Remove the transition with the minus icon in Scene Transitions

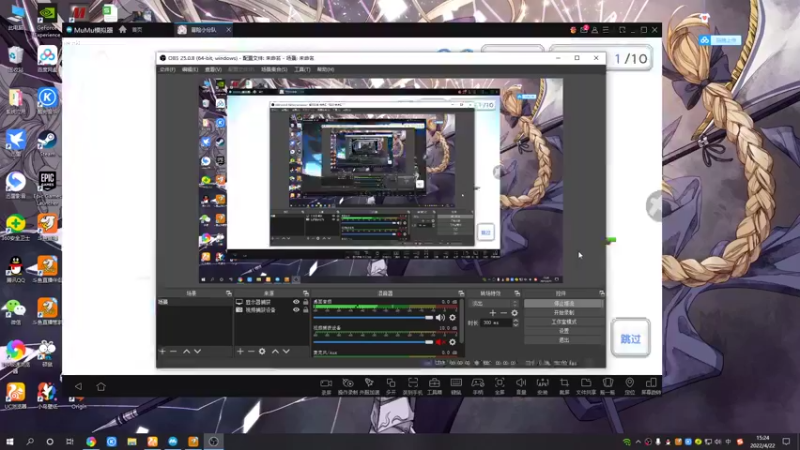[x=504, y=313]
